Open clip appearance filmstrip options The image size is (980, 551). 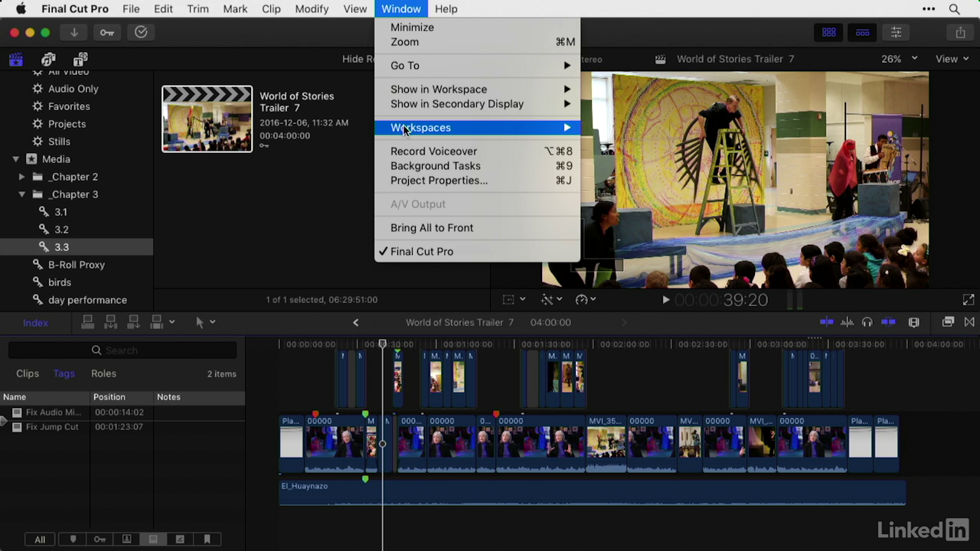(x=913, y=322)
